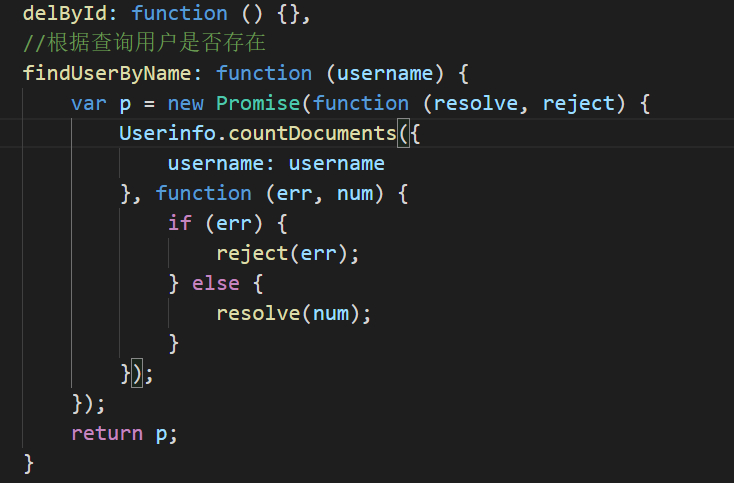Click the highlighted opening parenthesis after countDocuments
The image size is (734, 483).
click(403, 133)
